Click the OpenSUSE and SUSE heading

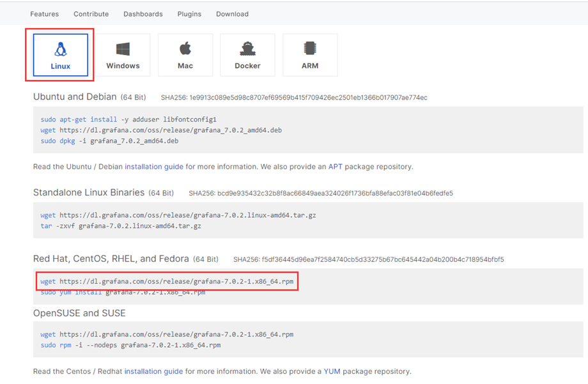pos(79,313)
